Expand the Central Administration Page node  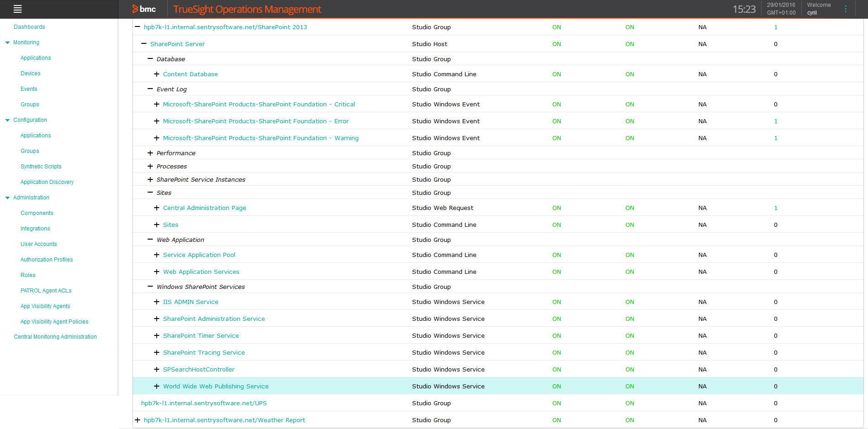pos(157,208)
